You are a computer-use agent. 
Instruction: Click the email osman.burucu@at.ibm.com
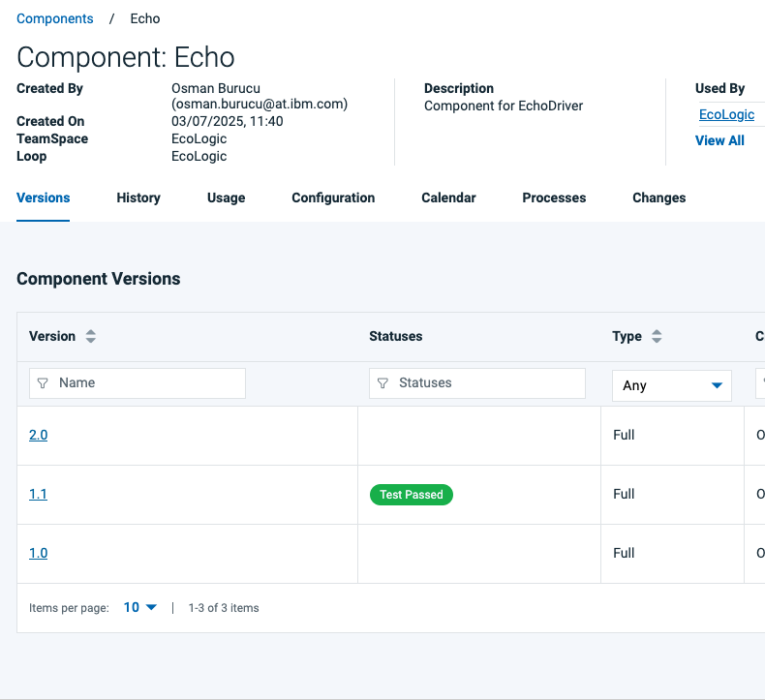coord(260,104)
